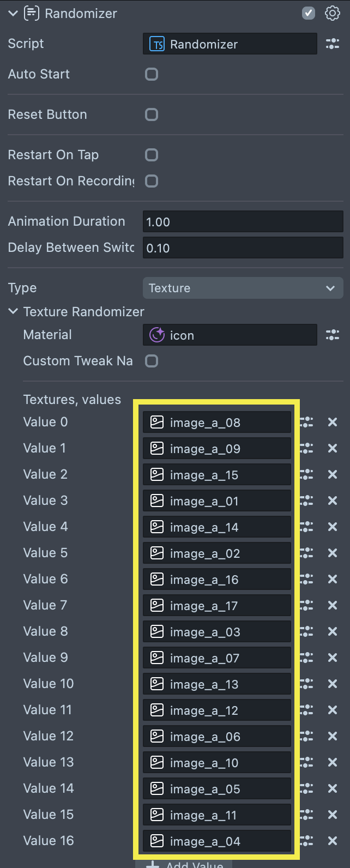Select the image_a_08 texture field

[217, 423]
